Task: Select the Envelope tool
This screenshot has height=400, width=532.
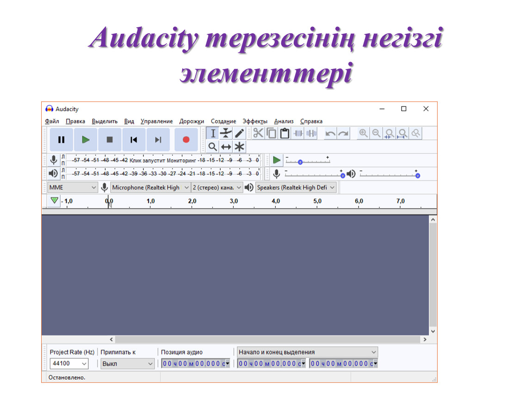Action: [226, 133]
